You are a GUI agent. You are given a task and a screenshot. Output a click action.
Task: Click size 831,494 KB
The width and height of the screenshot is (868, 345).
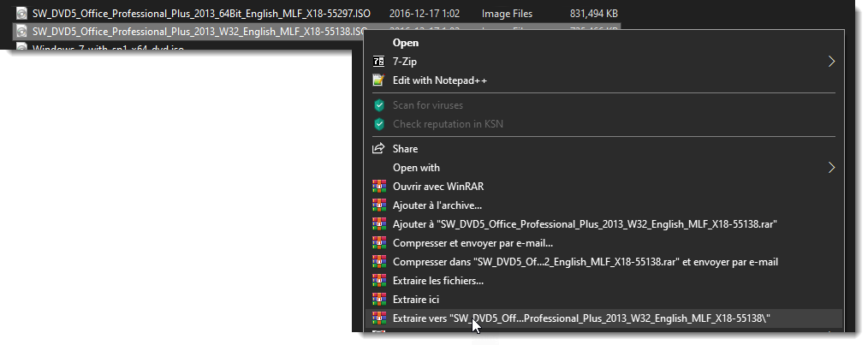(x=594, y=14)
